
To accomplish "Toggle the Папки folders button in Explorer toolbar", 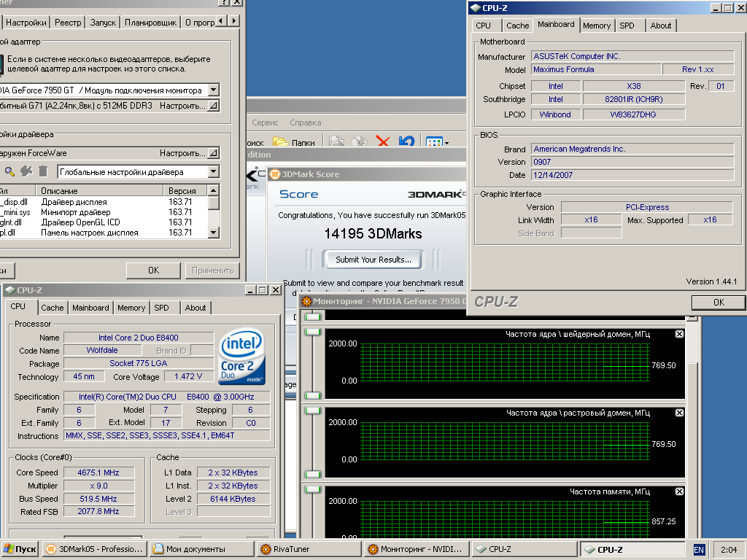I will (294, 142).
